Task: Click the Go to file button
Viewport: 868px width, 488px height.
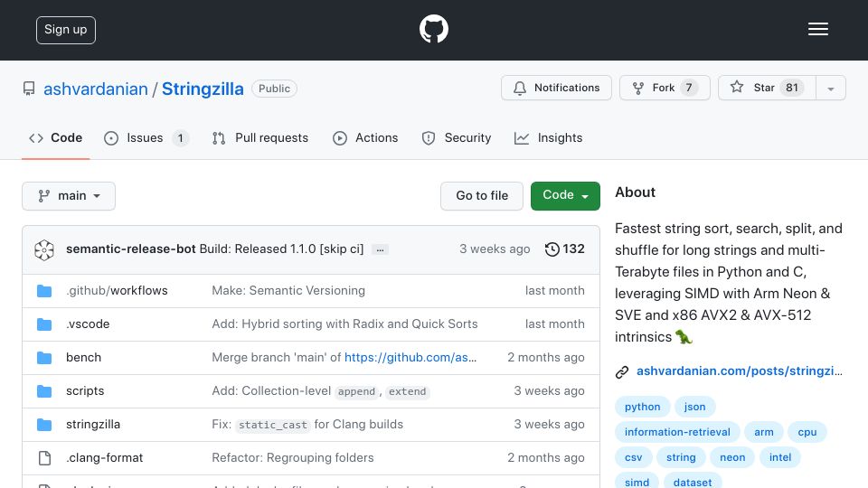Action: coord(482,196)
